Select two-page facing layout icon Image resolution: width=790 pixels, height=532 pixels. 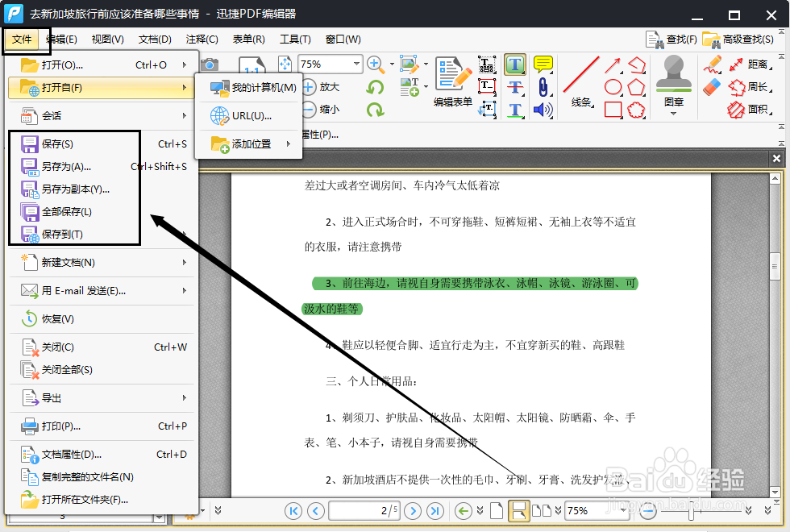tap(542, 511)
